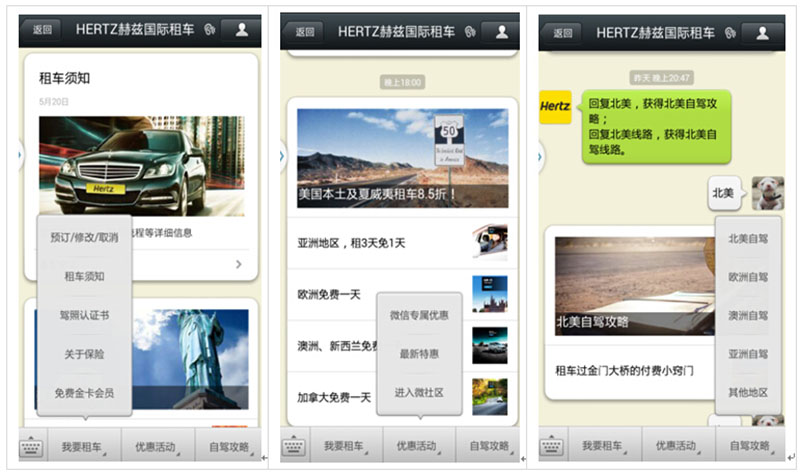Choose 进入微社区 menu entry
Screen dimensions: 800x474
click(x=419, y=393)
